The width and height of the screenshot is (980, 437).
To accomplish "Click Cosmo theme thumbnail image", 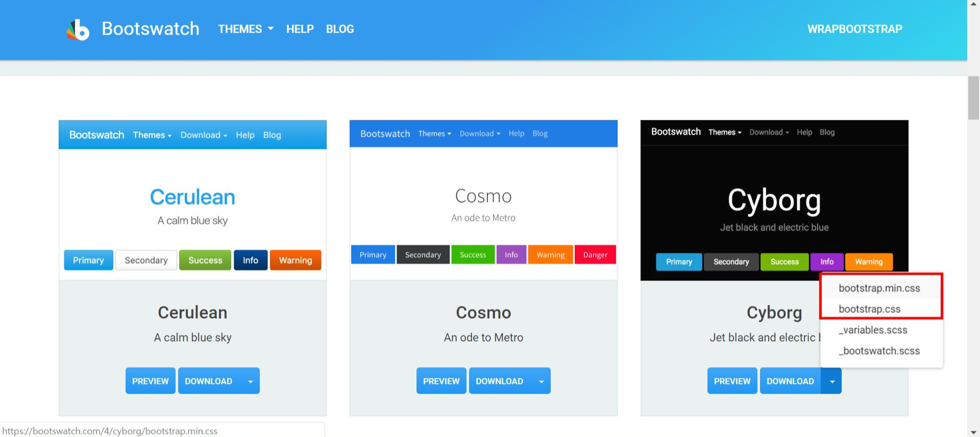I will [x=483, y=200].
